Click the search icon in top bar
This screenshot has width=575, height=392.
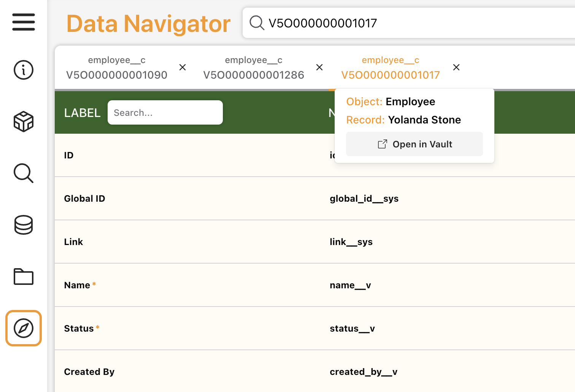tap(257, 23)
